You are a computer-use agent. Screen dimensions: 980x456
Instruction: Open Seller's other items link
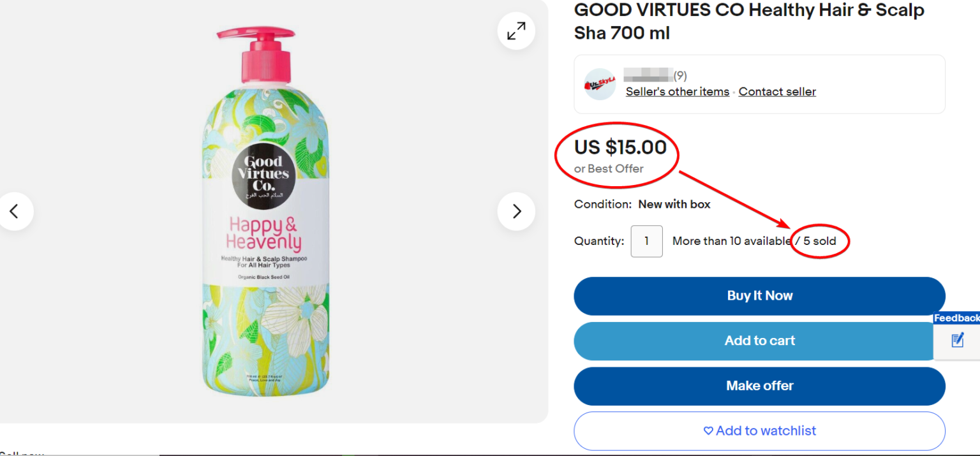677,92
